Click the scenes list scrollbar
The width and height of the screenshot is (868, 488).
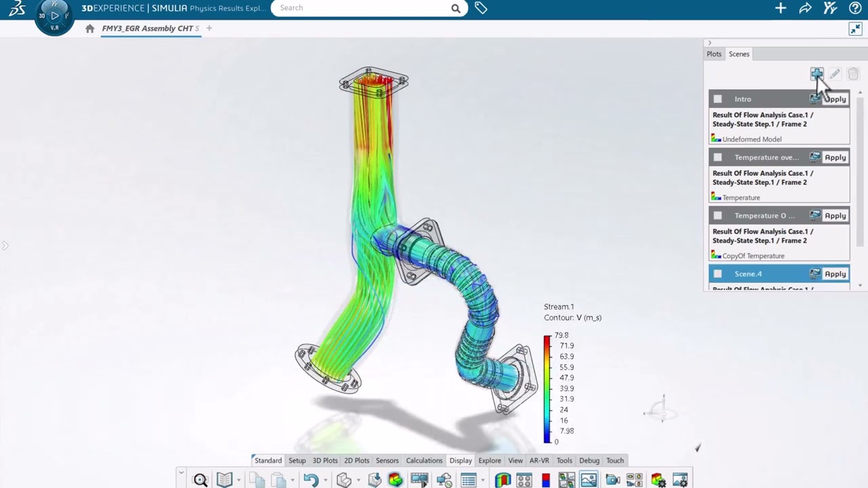tap(860, 173)
